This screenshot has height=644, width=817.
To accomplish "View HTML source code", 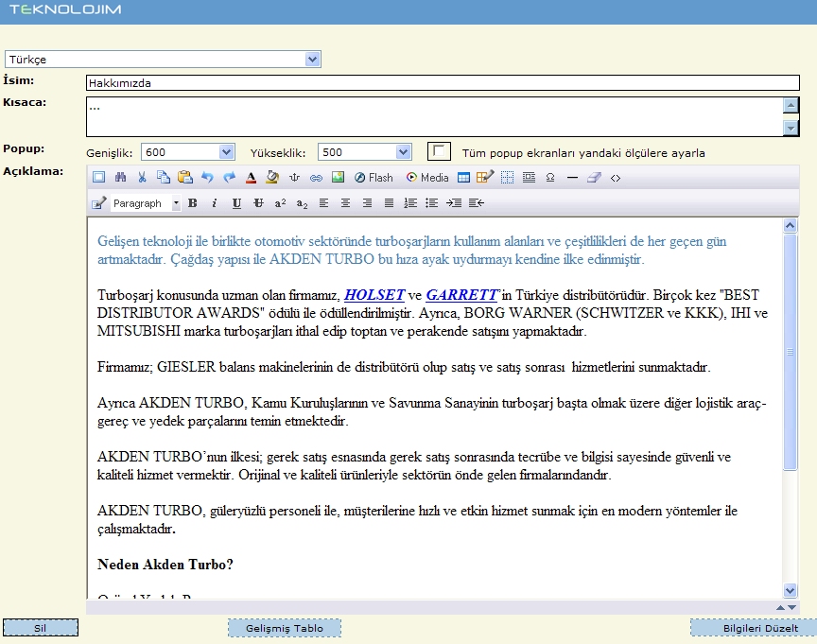I will point(616,178).
